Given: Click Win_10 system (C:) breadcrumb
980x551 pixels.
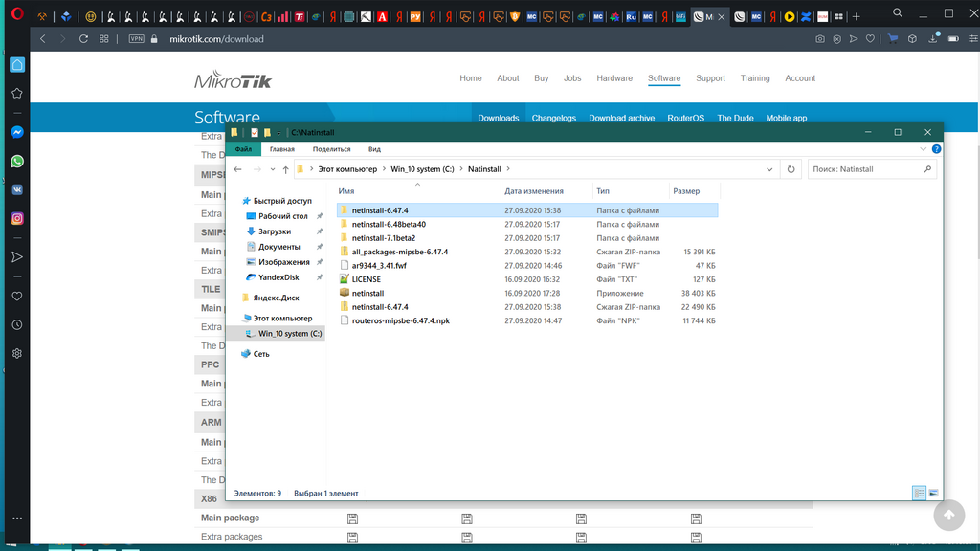Looking at the screenshot, I should click(422, 169).
